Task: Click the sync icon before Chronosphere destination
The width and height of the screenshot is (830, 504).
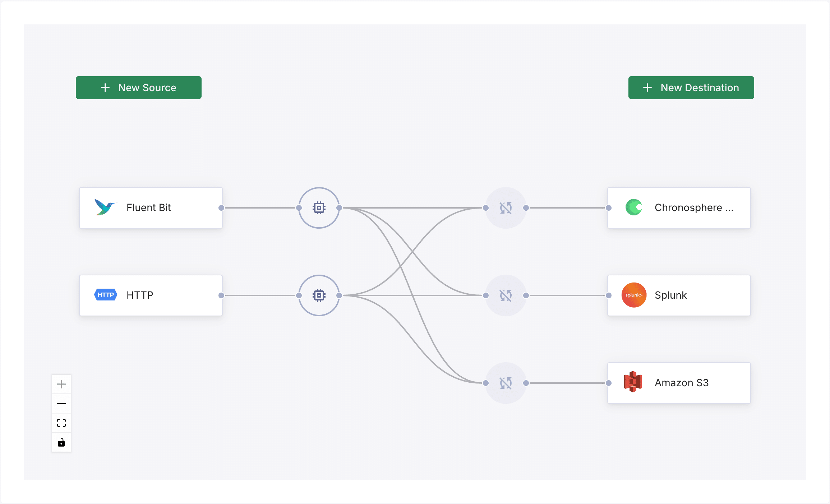Action: point(506,208)
